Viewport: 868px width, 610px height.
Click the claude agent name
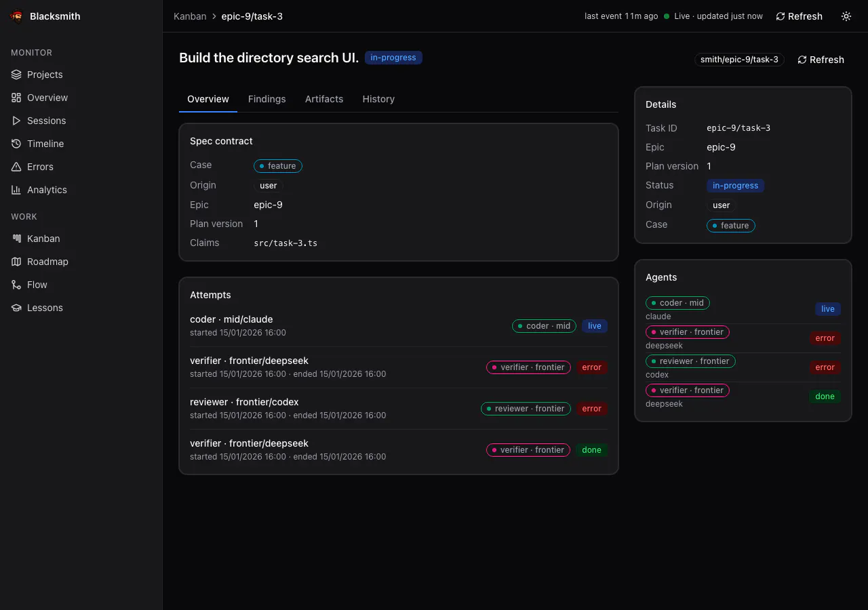[658, 317]
